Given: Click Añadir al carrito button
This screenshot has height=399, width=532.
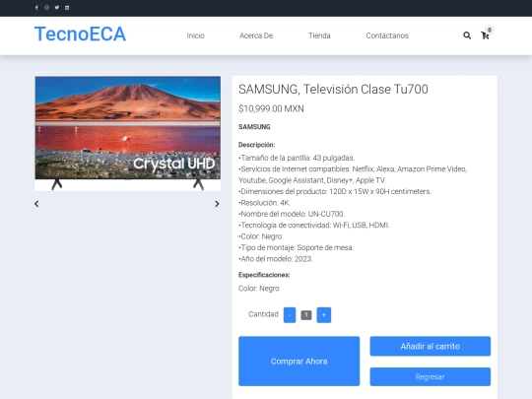Looking at the screenshot, I should (x=431, y=346).
